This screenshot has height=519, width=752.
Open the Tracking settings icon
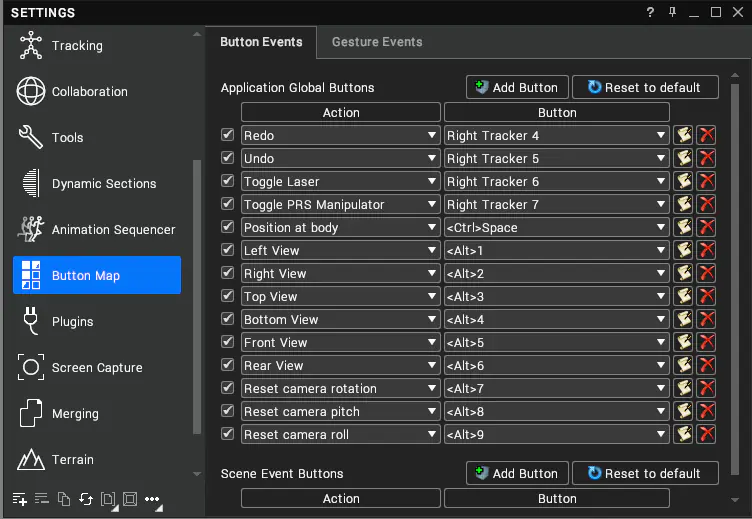tap(31, 46)
